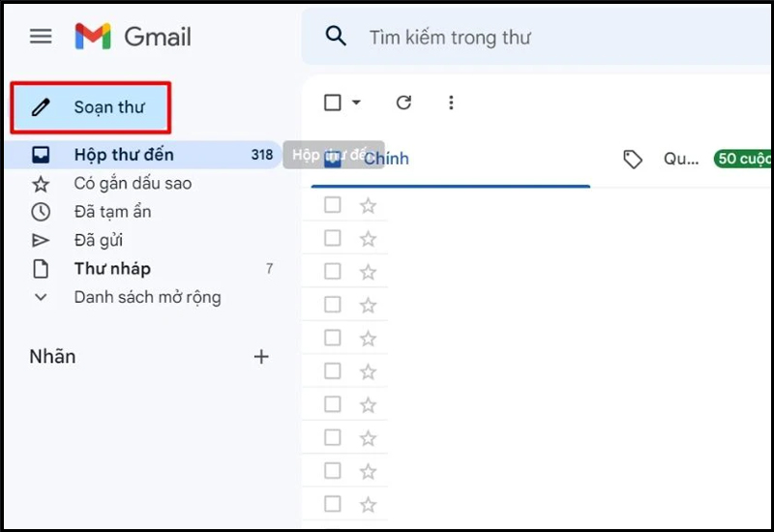Star the first email row

coord(369,205)
